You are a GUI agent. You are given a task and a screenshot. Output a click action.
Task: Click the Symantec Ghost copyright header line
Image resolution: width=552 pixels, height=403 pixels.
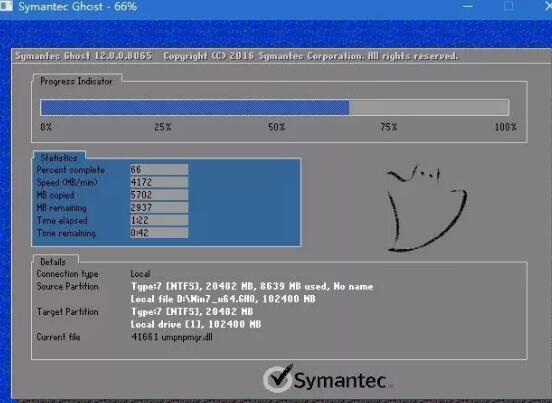tap(237, 56)
